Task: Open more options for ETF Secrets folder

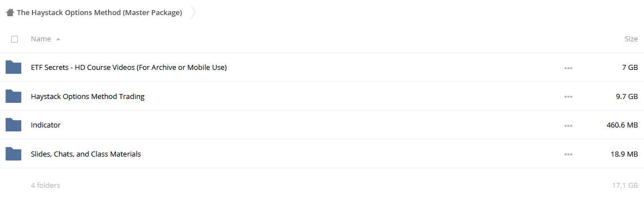Action: click(x=568, y=68)
